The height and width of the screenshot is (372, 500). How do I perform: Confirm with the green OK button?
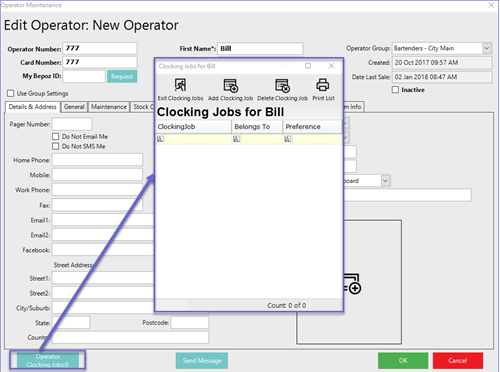pyautogui.click(x=403, y=361)
